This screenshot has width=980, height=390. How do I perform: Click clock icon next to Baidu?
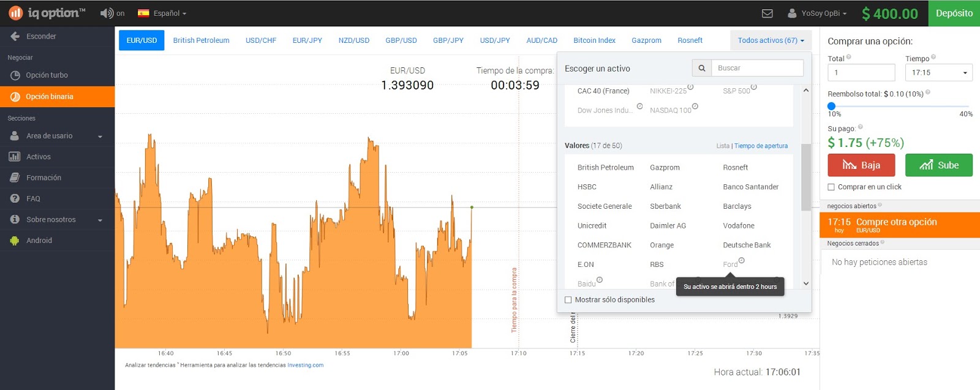click(600, 280)
